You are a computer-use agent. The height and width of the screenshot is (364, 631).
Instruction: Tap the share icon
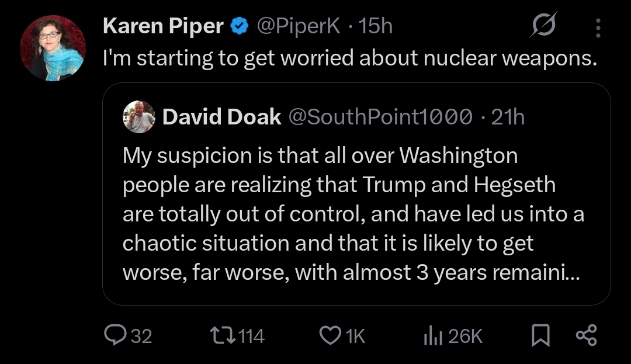pyautogui.click(x=586, y=335)
